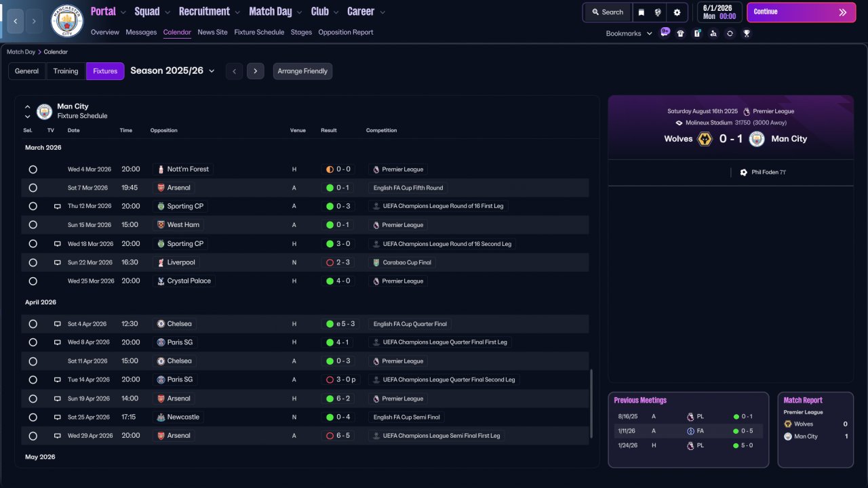Select the Nott'm Forest fixture radio button
This screenshot has height=488, width=868.
point(33,169)
